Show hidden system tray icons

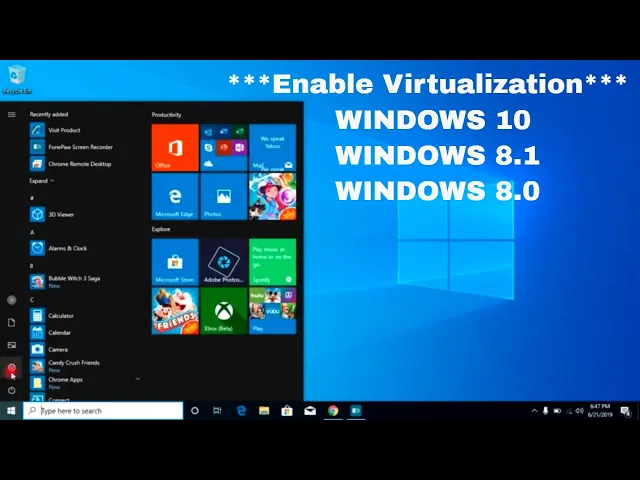(x=534, y=411)
